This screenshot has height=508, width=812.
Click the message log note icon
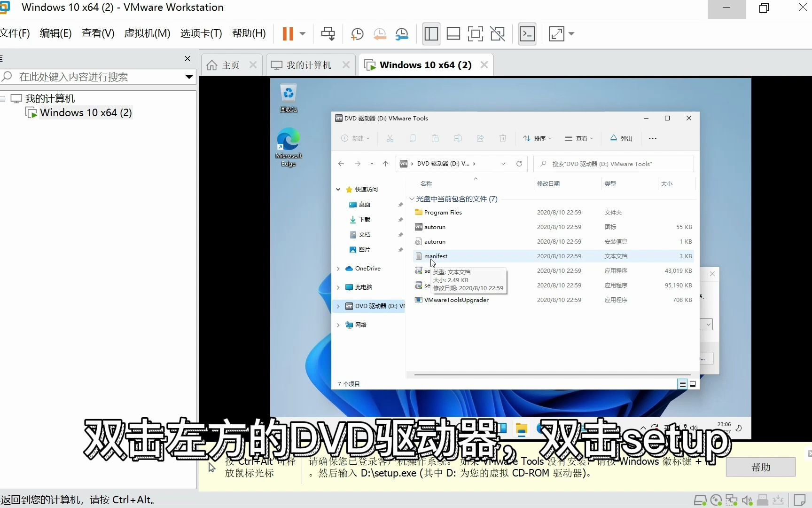click(x=799, y=500)
